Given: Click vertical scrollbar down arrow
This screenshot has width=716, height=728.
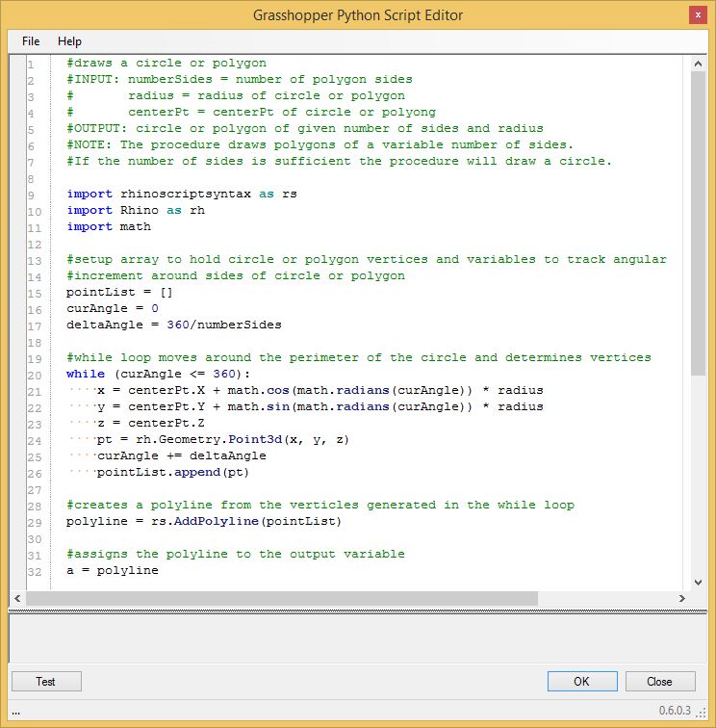Looking at the screenshot, I should (x=698, y=583).
